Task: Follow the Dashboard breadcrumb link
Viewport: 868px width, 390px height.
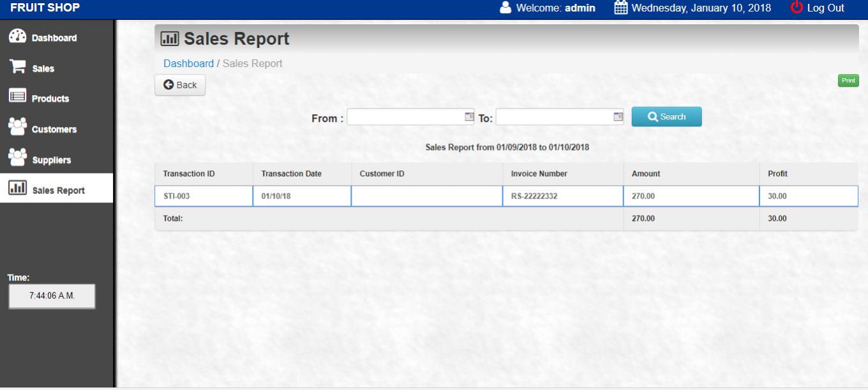Action: (x=188, y=63)
